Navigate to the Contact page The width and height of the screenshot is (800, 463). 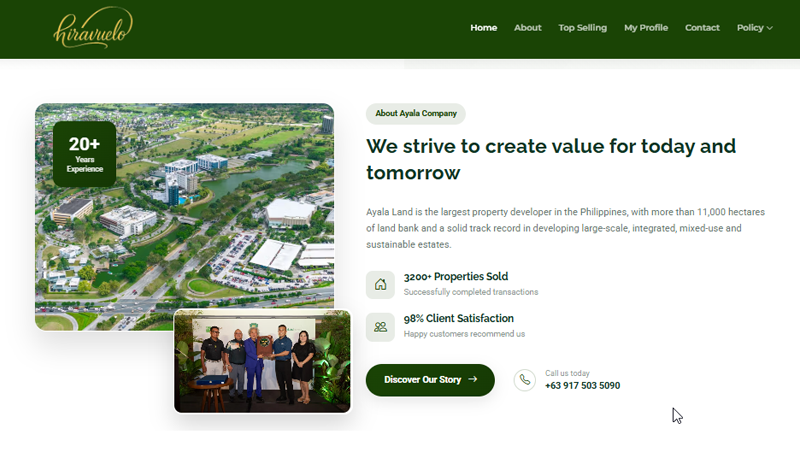702,28
